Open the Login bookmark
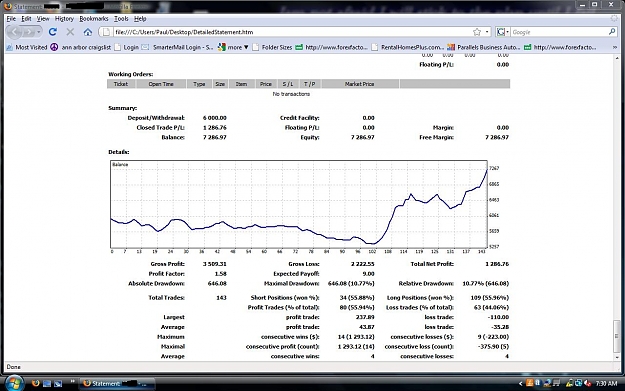The width and height of the screenshot is (625, 391). click(126, 47)
